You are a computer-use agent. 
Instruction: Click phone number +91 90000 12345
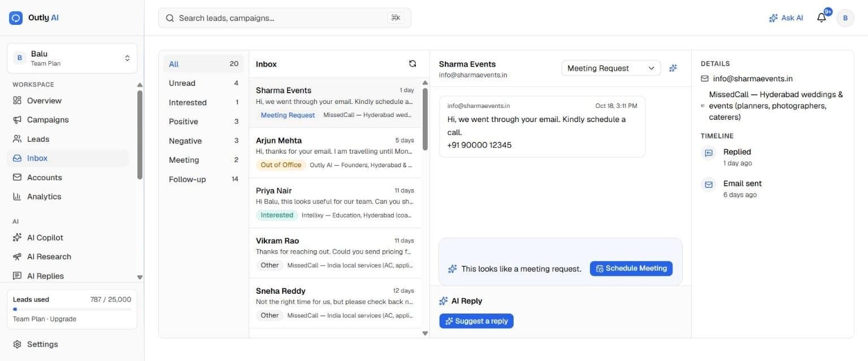click(479, 145)
